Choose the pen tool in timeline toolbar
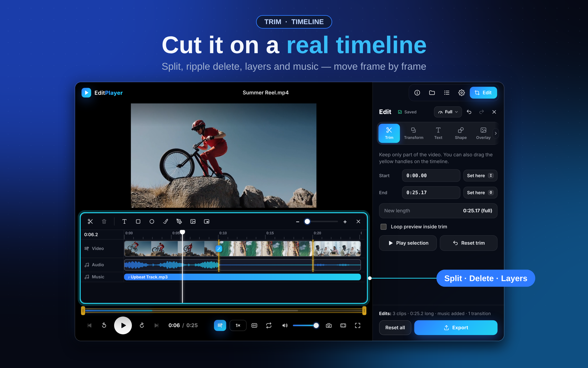The height and width of the screenshot is (368, 588). coord(179,221)
